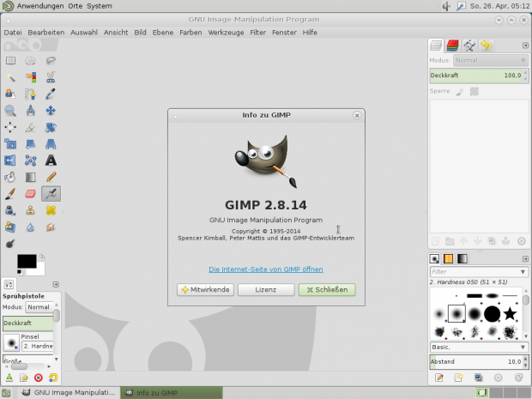Select the Zoom magnifier tool
The image size is (532, 399).
coord(10,111)
